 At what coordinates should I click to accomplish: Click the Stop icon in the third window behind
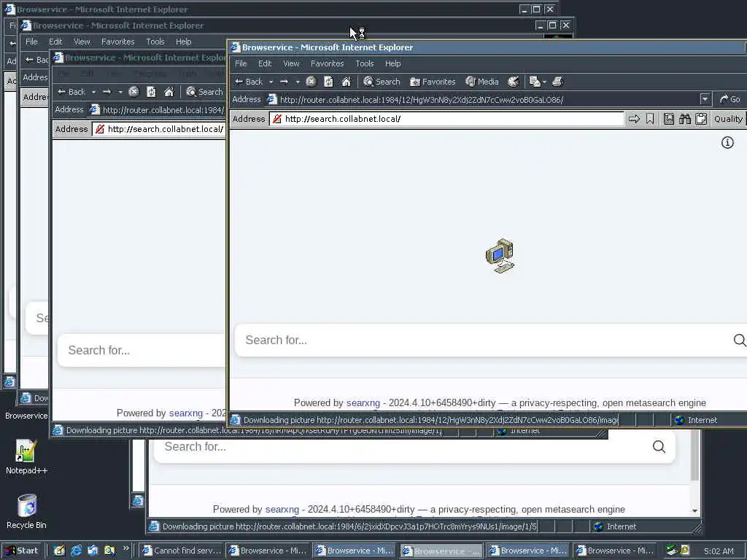click(x=133, y=92)
